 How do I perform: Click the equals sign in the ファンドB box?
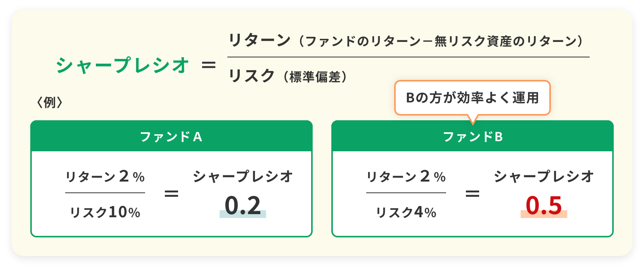pos(473,193)
